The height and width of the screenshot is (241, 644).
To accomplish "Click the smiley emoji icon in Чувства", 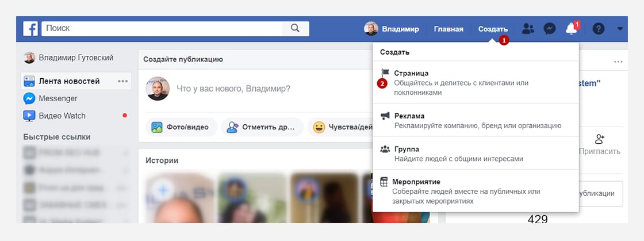I will 319,127.
